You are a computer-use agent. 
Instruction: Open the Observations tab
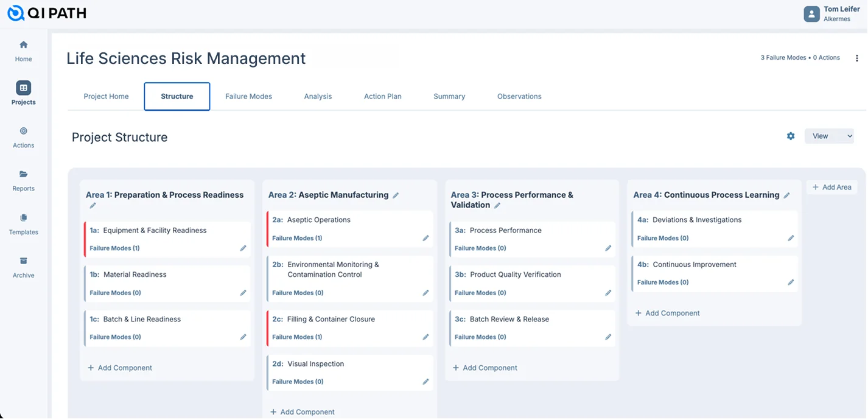click(x=519, y=96)
